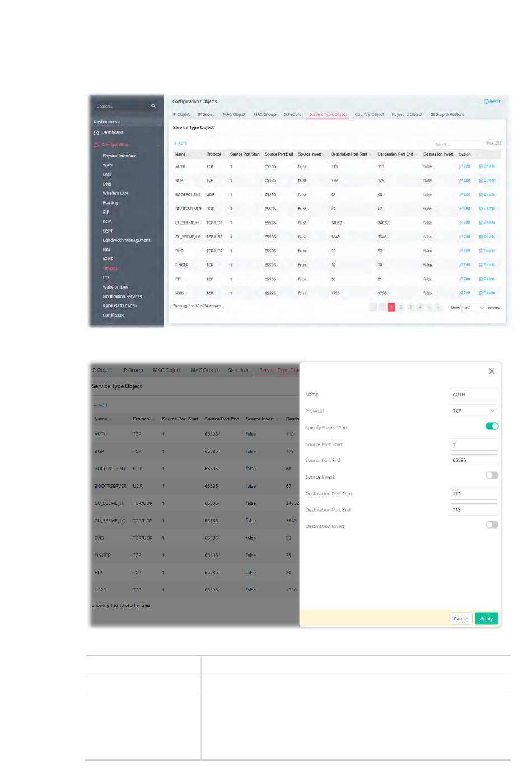The height and width of the screenshot is (783, 532).
Task: Edit the DNS service entry
Action: (x=465, y=251)
